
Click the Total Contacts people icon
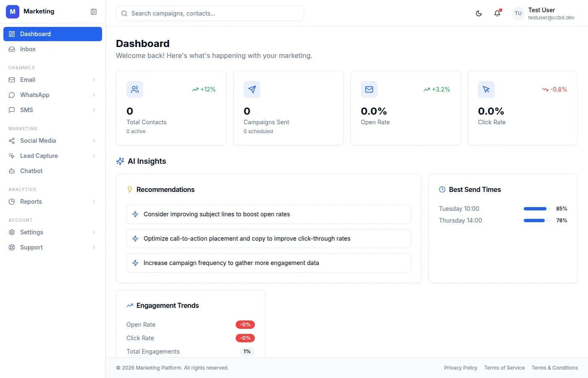[135, 89]
